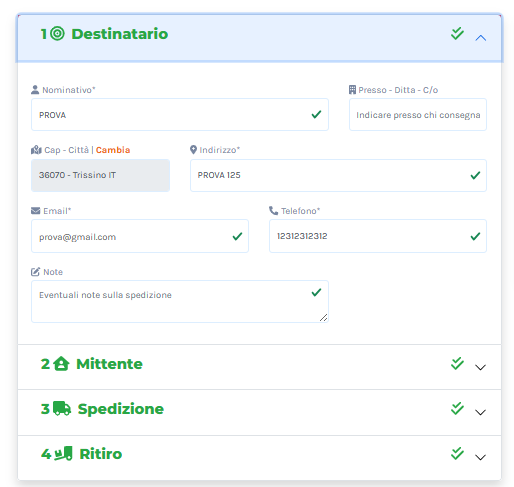
Task: Click the house icon next to Mittente
Action: pos(61,364)
